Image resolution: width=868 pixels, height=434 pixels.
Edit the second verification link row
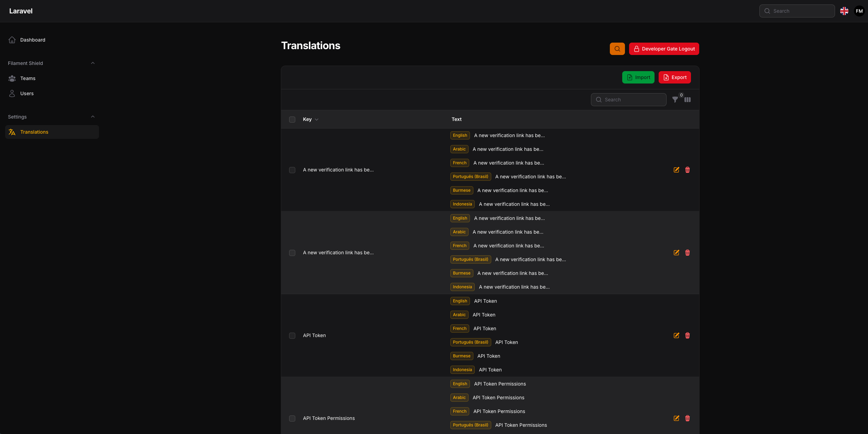click(676, 253)
